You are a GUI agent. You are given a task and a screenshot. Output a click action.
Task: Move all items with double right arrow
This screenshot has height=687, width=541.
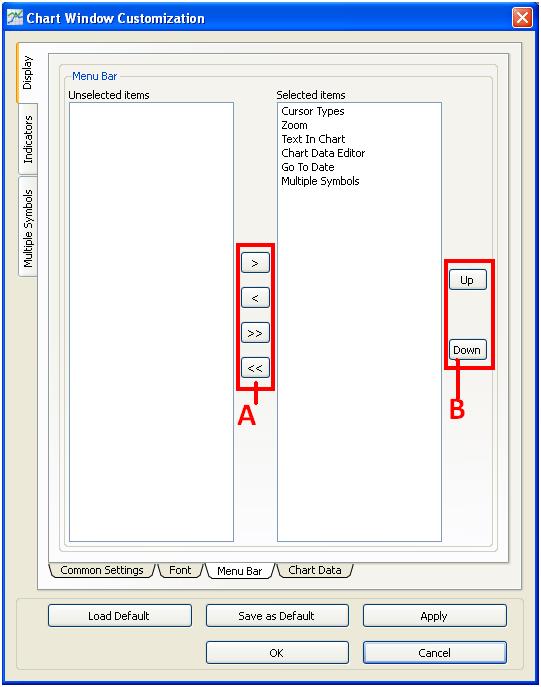(255, 333)
